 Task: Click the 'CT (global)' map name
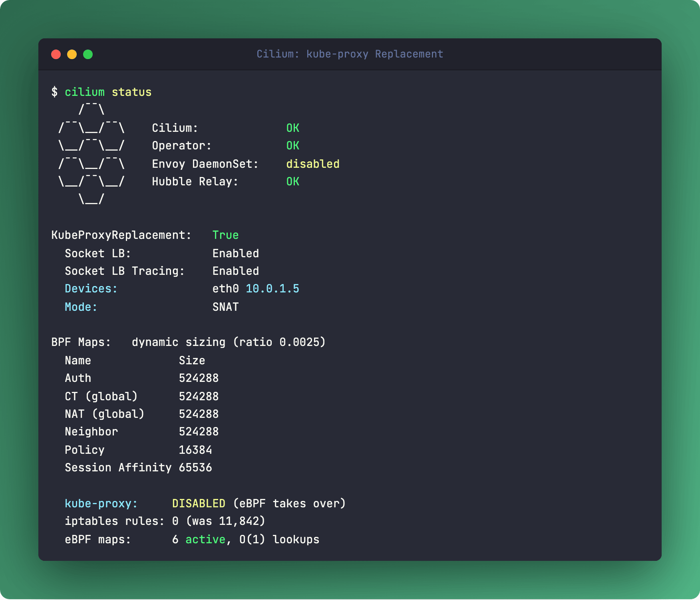[x=101, y=396]
